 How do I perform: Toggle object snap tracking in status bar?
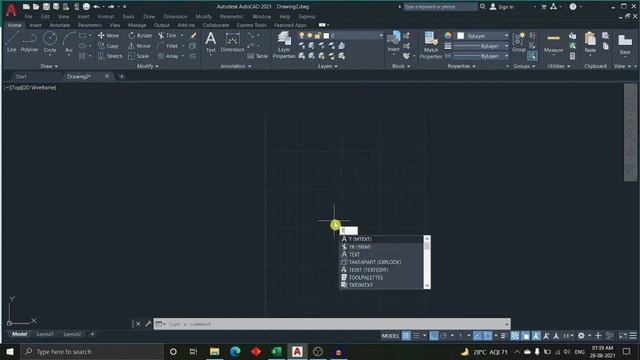(x=477, y=336)
